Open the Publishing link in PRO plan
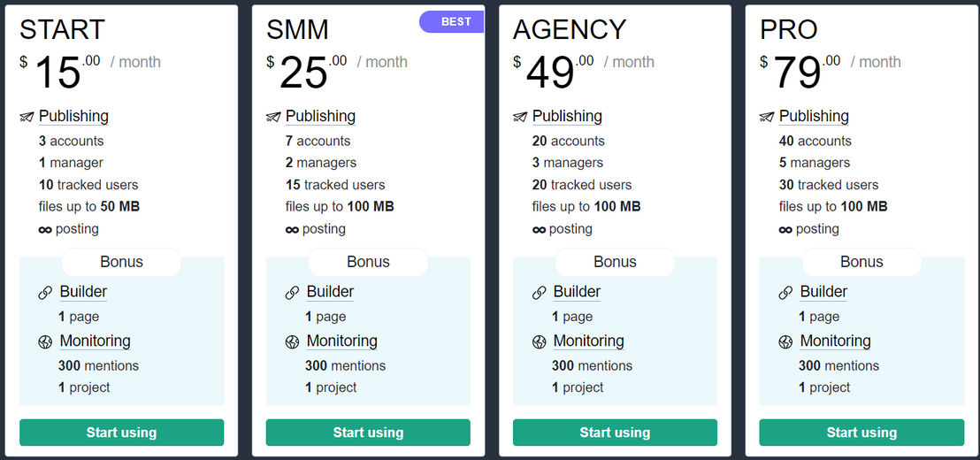Image resolution: width=980 pixels, height=460 pixels. [814, 116]
